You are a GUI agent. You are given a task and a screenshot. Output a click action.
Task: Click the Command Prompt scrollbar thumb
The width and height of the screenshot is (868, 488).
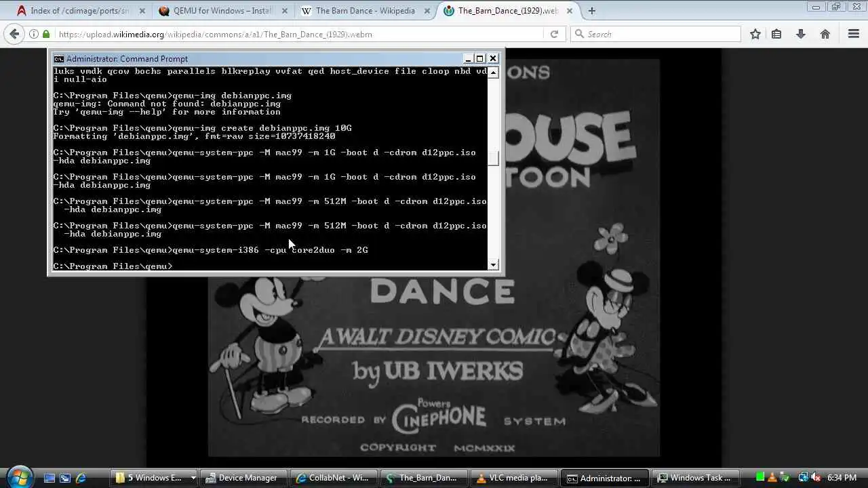click(x=494, y=159)
